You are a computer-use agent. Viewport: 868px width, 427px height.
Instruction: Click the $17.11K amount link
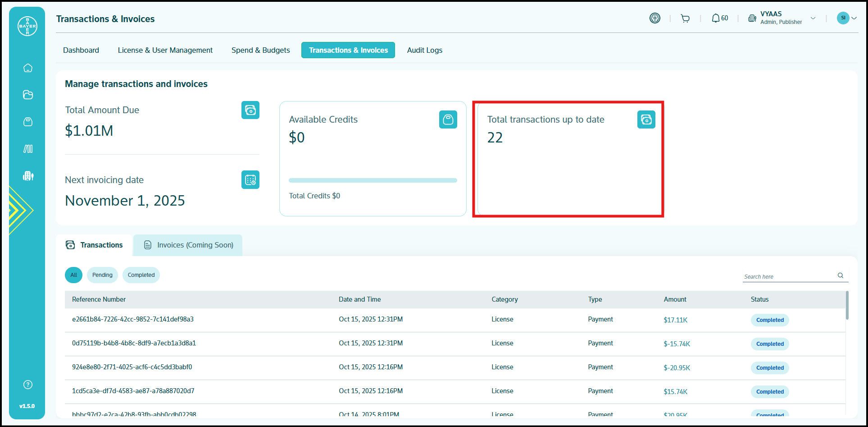point(675,320)
